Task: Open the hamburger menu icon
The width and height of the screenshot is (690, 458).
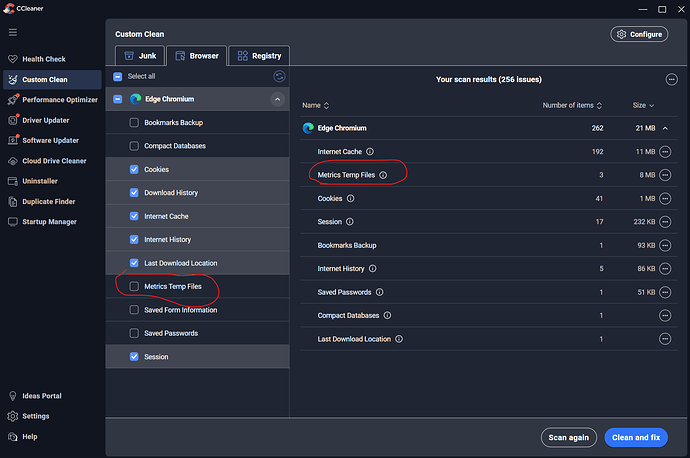Action: click(x=13, y=33)
